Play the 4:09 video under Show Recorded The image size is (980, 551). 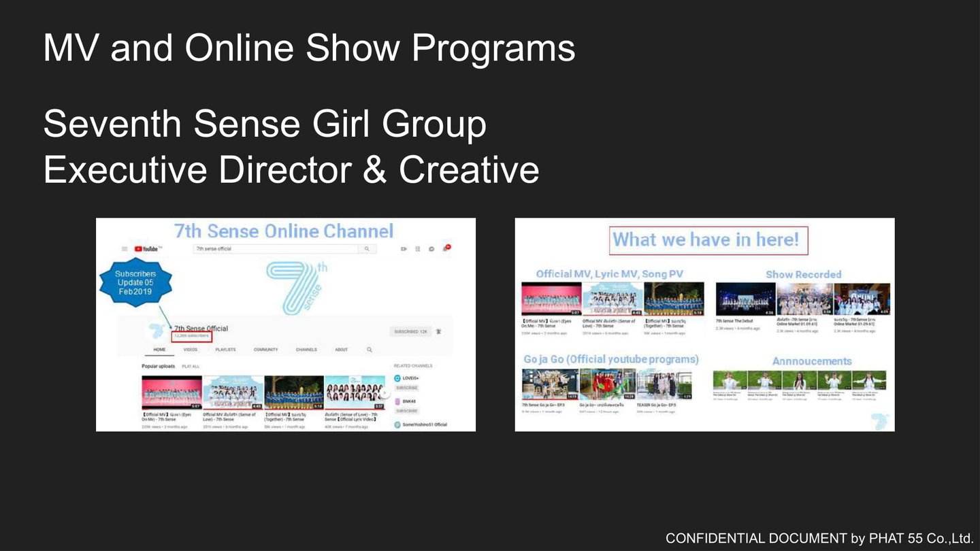(x=862, y=299)
